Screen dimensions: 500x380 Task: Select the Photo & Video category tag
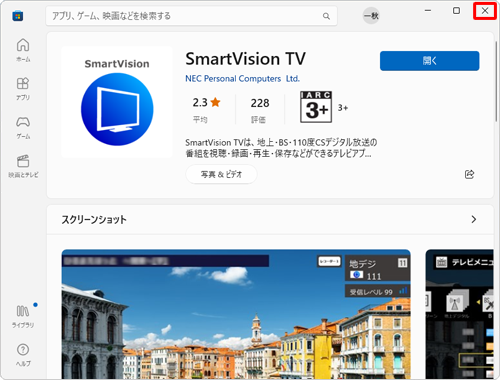tap(221, 174)
